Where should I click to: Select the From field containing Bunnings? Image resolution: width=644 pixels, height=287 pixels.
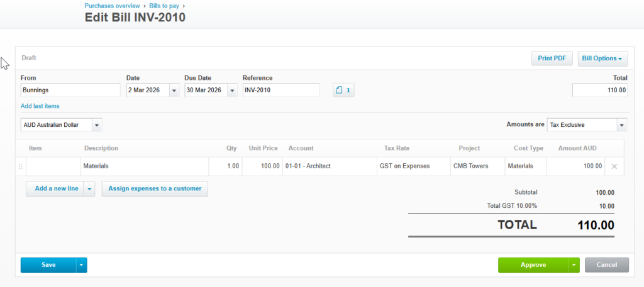pyautogui.click(x=70, y=90)
